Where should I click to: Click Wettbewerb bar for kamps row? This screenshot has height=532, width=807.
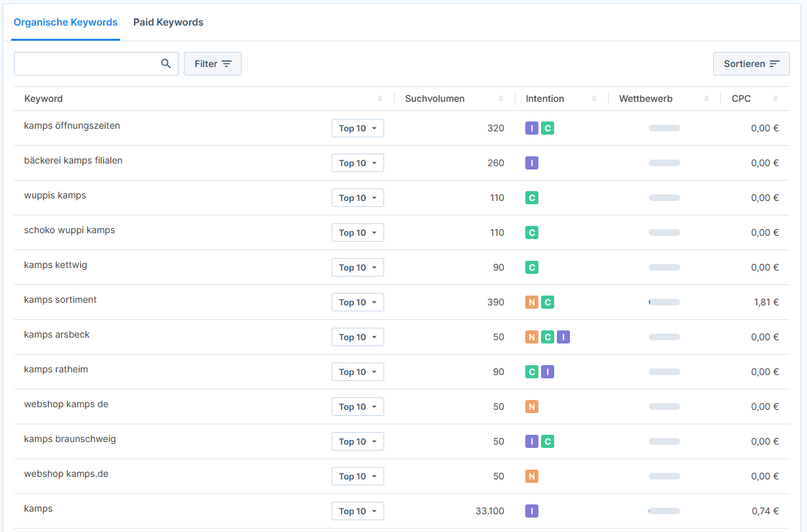[665, 511]
